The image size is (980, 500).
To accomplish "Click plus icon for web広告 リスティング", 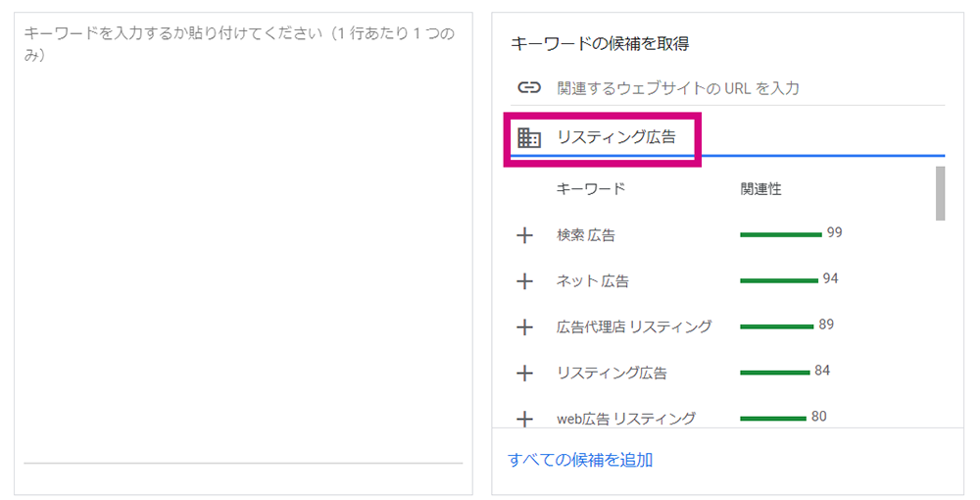I will 524,419.
